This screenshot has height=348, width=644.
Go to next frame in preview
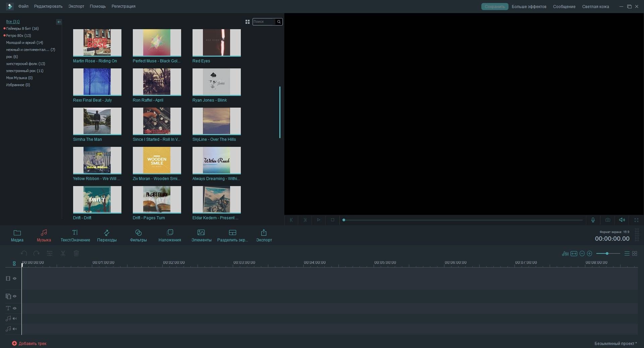pyautogui.click(x=305, y=220)
